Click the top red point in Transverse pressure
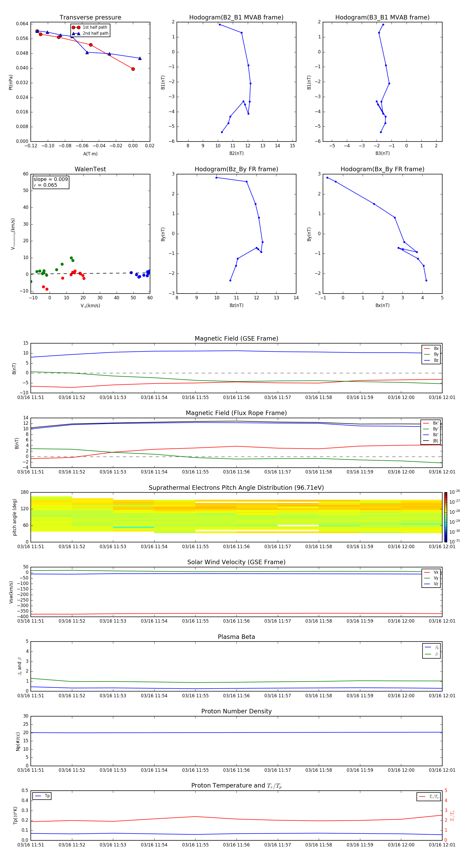 point(37,31)
